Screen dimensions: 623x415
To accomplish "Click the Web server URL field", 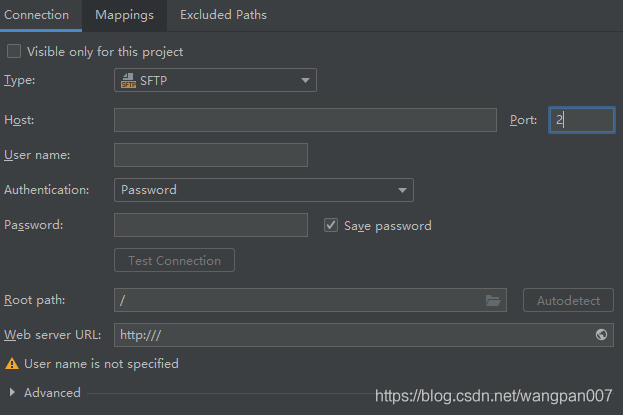I will (x=350, y=335).
